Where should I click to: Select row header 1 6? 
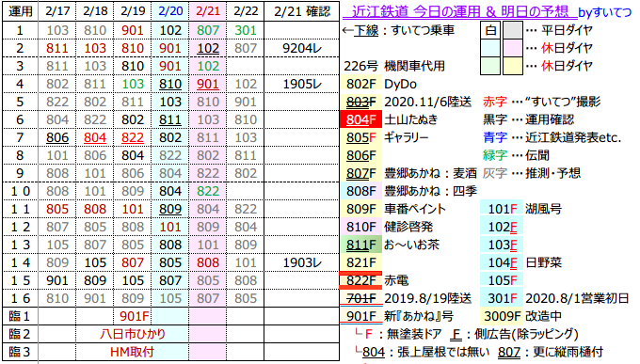pos(21,298)
